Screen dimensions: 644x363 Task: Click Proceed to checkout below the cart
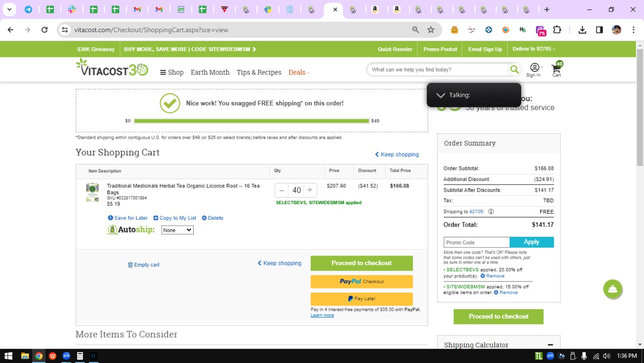361,263
